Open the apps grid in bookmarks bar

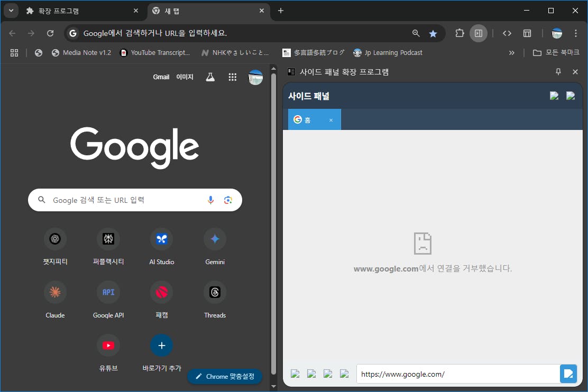click(x=14, y=53)
